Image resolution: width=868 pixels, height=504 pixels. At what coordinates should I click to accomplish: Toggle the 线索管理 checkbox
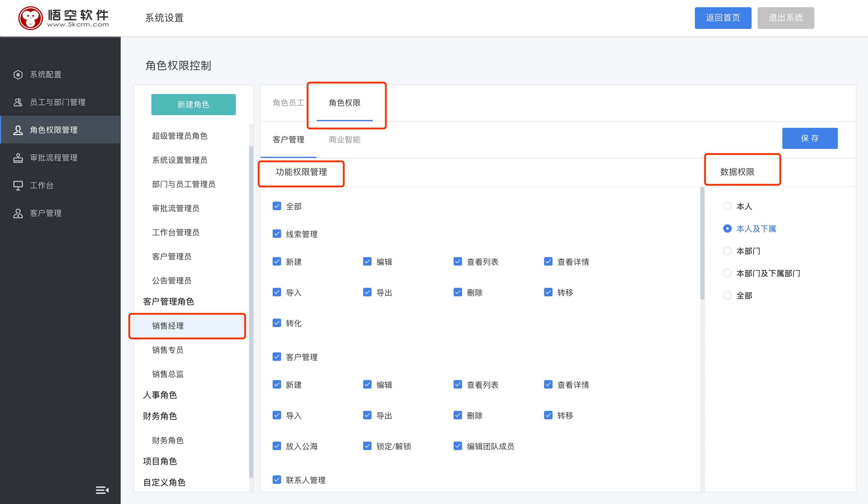[x=277, y=234]
